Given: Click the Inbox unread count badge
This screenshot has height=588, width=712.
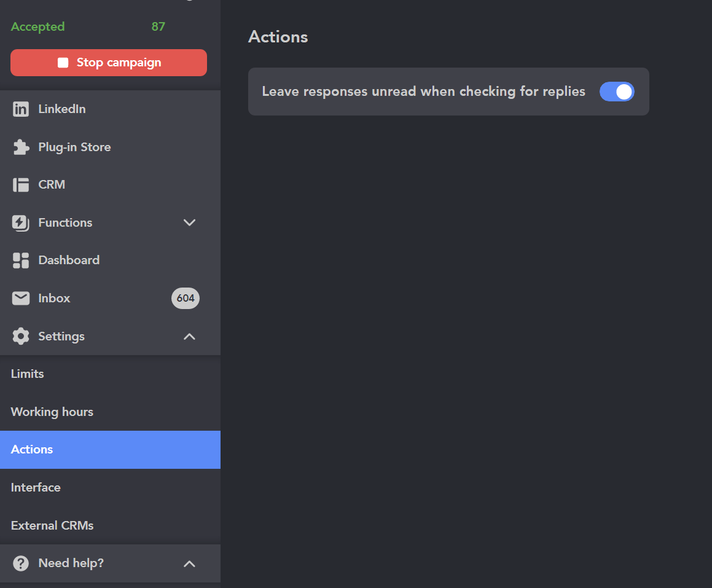Looking at the screenshot, I should tap(185, 298).
